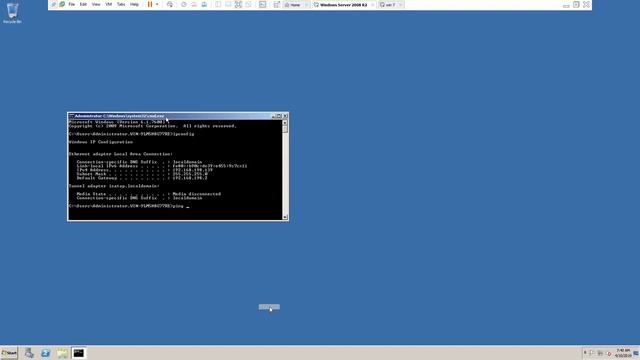The height and width of the screenshot is (360, 640).
Task: Minimize the Command Prompt window
Action: point(273,116)
